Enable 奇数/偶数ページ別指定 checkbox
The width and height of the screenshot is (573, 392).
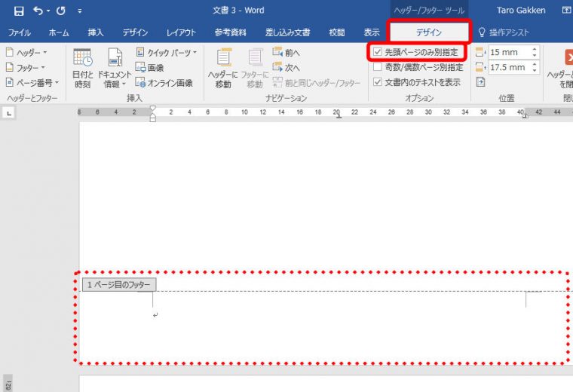point(378,67)
